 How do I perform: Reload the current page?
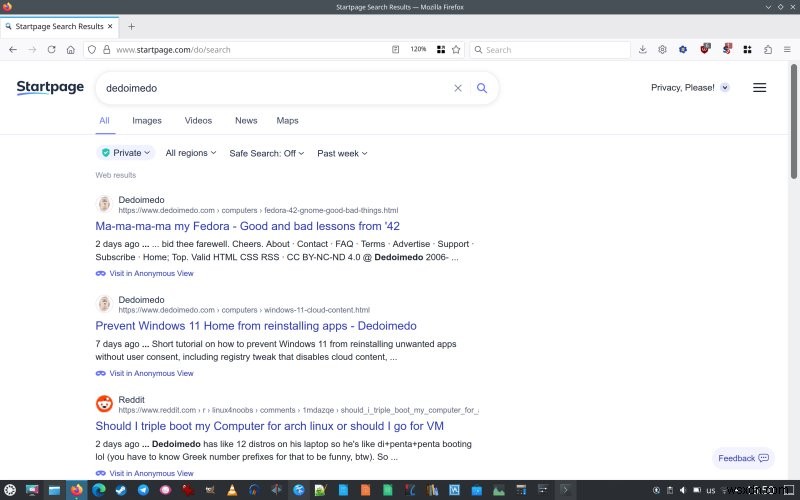coord(52,49)
